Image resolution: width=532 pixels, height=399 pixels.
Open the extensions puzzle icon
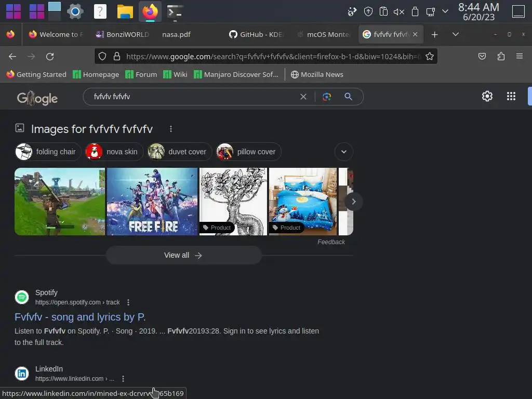pyautogui.click(x=501, y=56)
